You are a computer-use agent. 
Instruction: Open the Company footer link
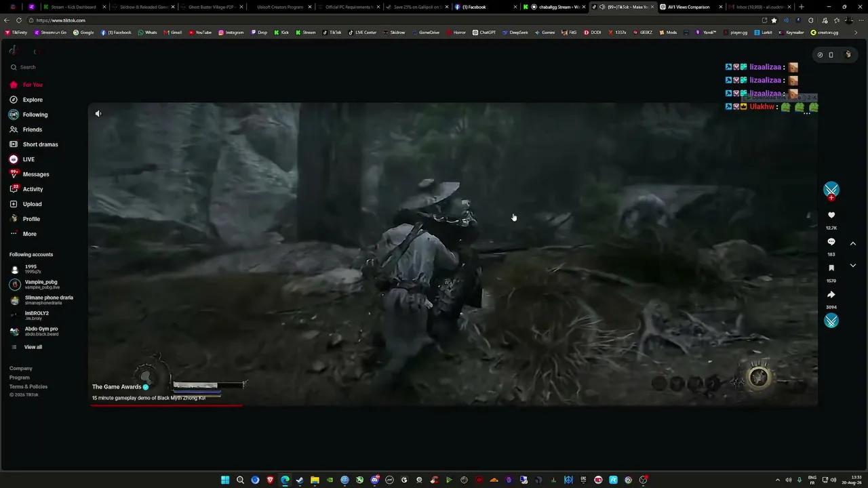[x=21, y=369]
